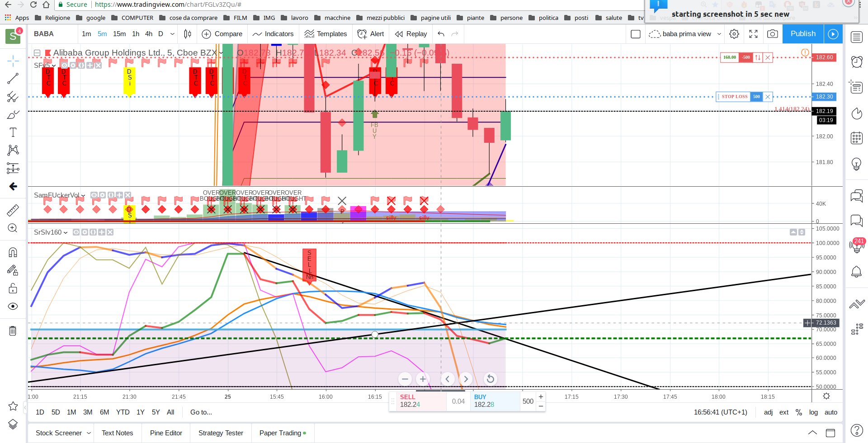Open the Strategy Tester tab
Viewport: 868px width, 443px height.
[x=221, y=433]
